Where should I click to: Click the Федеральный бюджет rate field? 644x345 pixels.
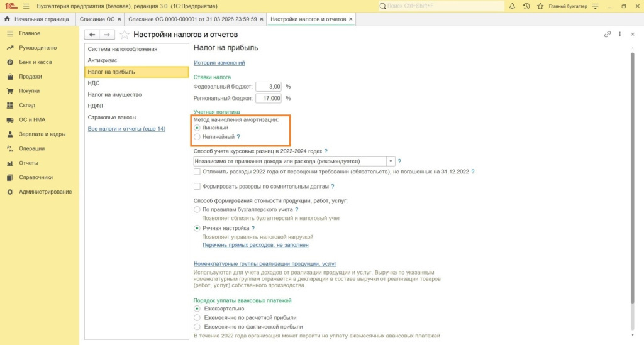268,86
